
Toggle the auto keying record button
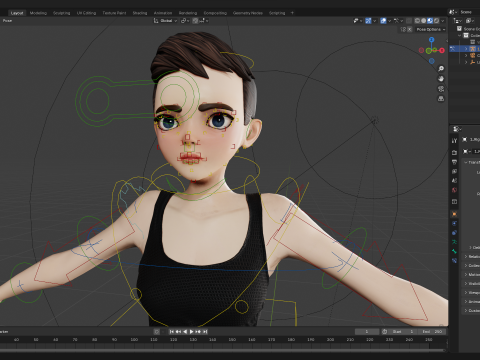(x=157, y=332)
